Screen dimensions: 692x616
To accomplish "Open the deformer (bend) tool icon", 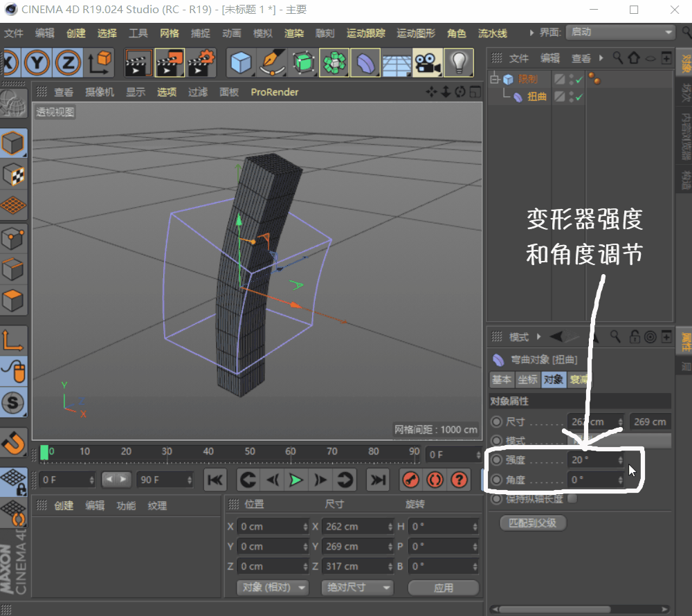I will pos(365,63).
